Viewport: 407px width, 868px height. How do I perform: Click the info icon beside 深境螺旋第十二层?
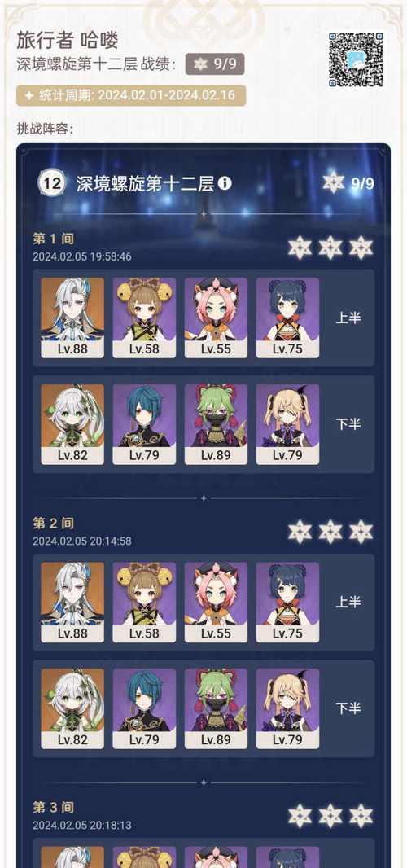click(x=225, y=182)
